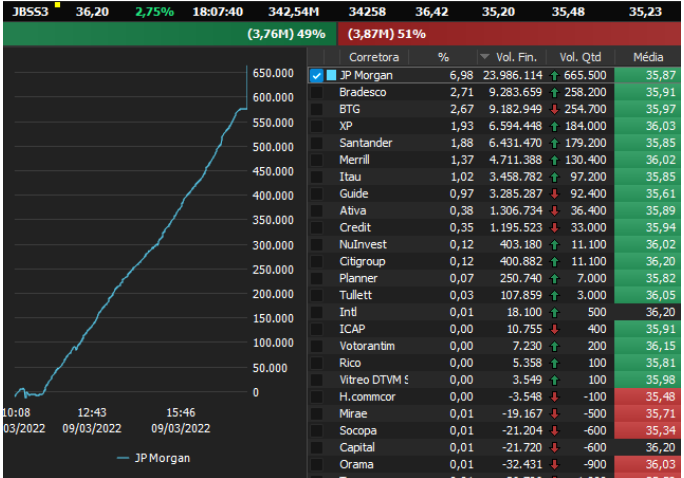Click the red sell volume bar 51%
Image resolution: width=684 pixels, height=478 pixels.
pyautogui.click(x=509, y=34)
